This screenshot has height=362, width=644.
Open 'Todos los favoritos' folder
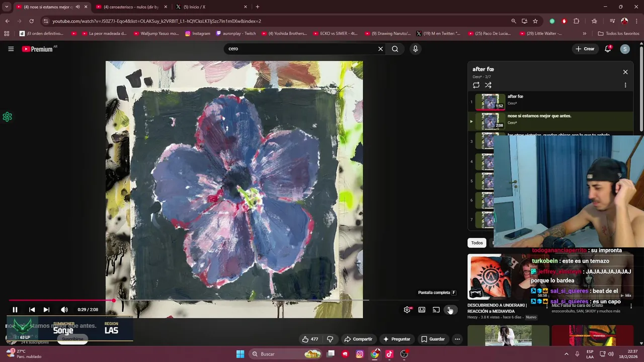618,34
